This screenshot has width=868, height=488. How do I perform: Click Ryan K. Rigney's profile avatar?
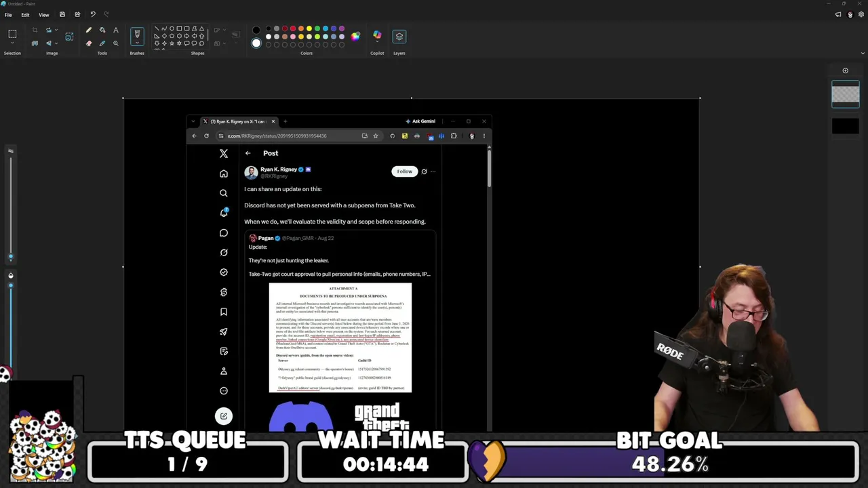pyautogui.click(x=252, y=172)
